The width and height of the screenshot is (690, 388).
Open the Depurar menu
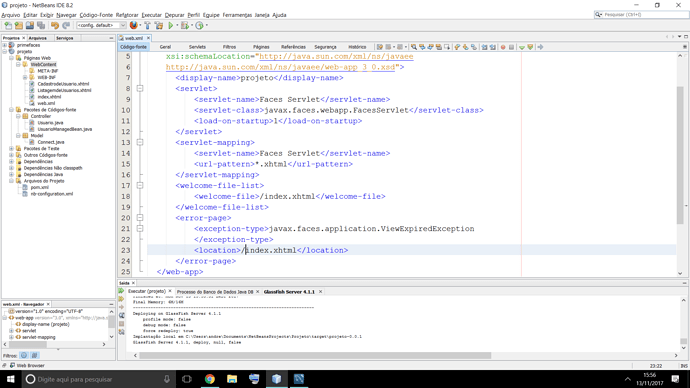[x=175, y=15]
